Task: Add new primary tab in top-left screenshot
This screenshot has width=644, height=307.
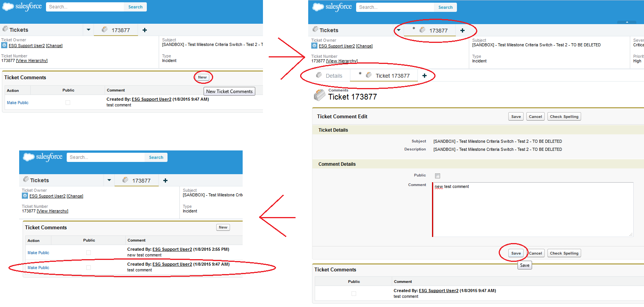Action: pos(145,30)
